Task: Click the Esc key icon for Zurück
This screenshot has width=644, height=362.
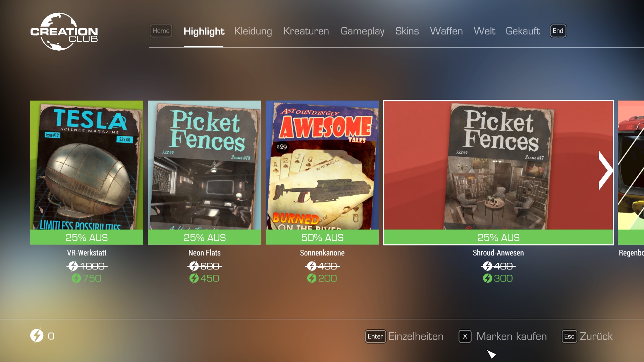Action: (x=569, y=336)
